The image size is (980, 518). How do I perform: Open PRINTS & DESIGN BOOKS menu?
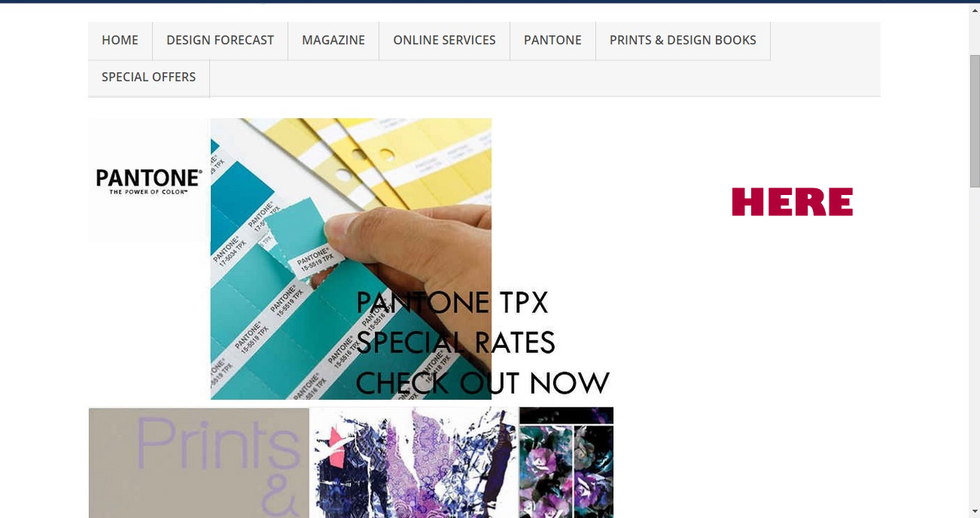pyautogui.click(x=683, y=41)
